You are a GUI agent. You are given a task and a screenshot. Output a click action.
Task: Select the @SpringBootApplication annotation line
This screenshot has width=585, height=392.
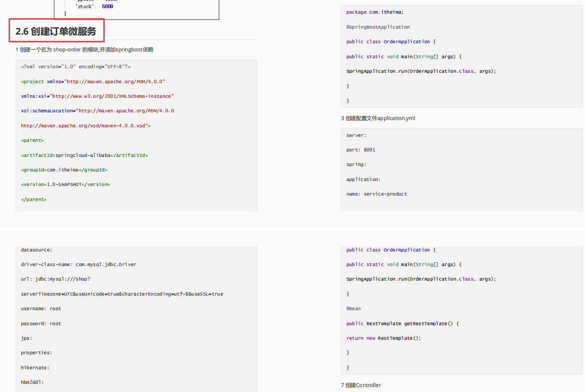[378, 27]
